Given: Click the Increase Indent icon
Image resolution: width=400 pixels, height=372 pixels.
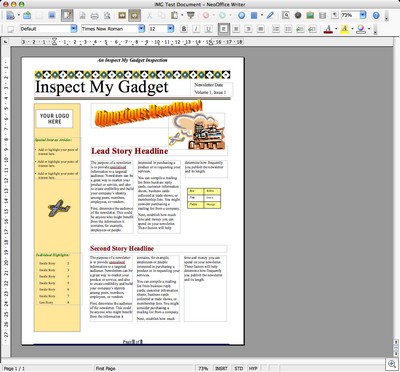Looking at the screenshot, I should pyautogui.click(x=312, y=29).
